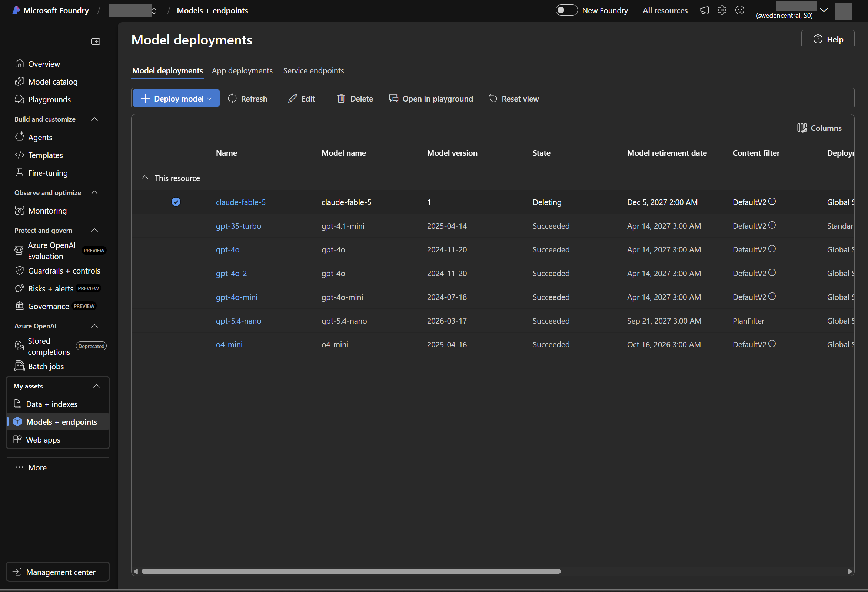Click Models + endpoints breadcrumb
868x592 pixels.
tap(212, 10)
